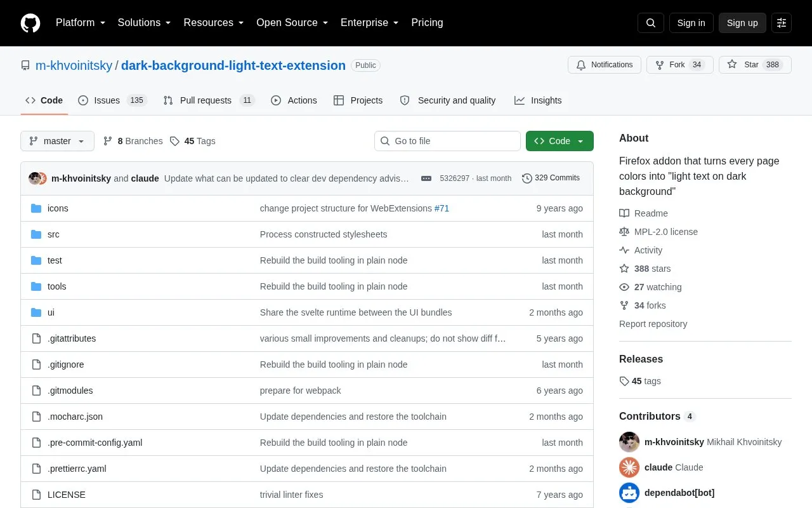Expand the commit message ellipsis icon
The height and width of the screenshot is (508, 812).
426,178
